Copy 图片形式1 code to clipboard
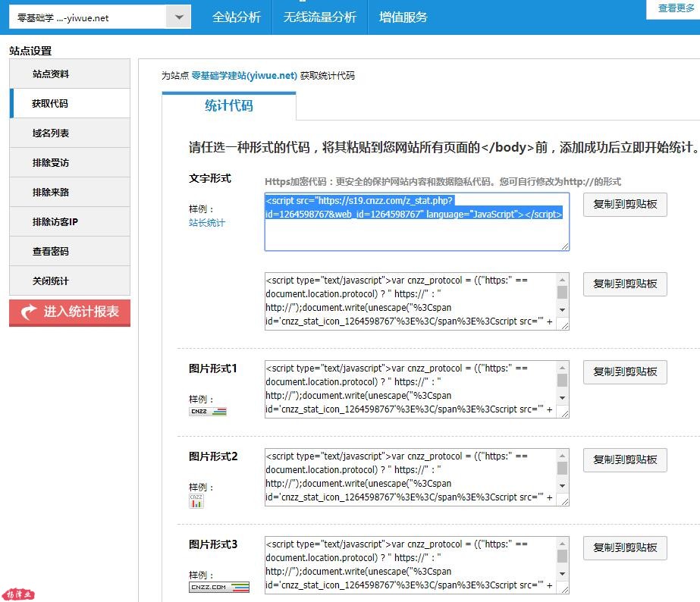The image size is (700, 602). click(625, 372)
